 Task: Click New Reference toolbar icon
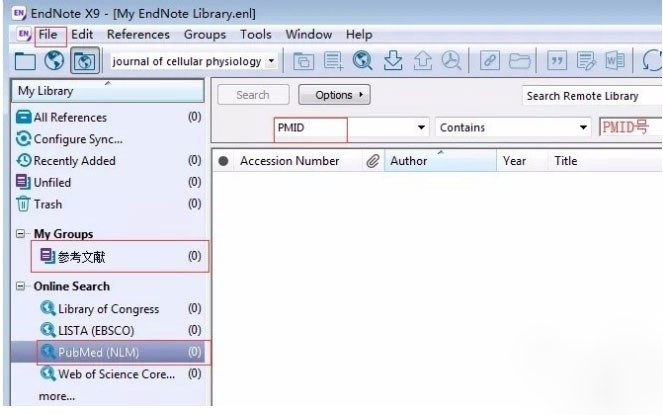[333, 61]
